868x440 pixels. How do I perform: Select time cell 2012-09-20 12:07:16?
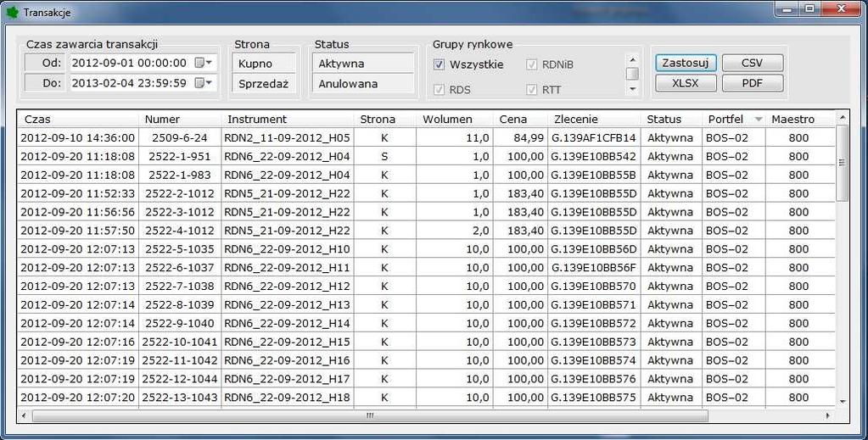[x=78, y=342]
